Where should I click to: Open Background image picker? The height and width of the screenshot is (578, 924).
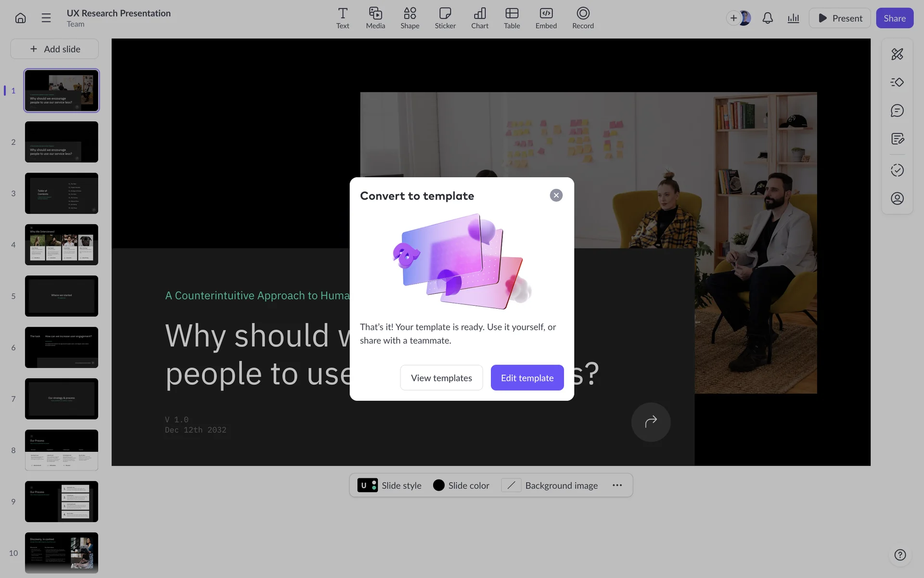coord(550,486)
